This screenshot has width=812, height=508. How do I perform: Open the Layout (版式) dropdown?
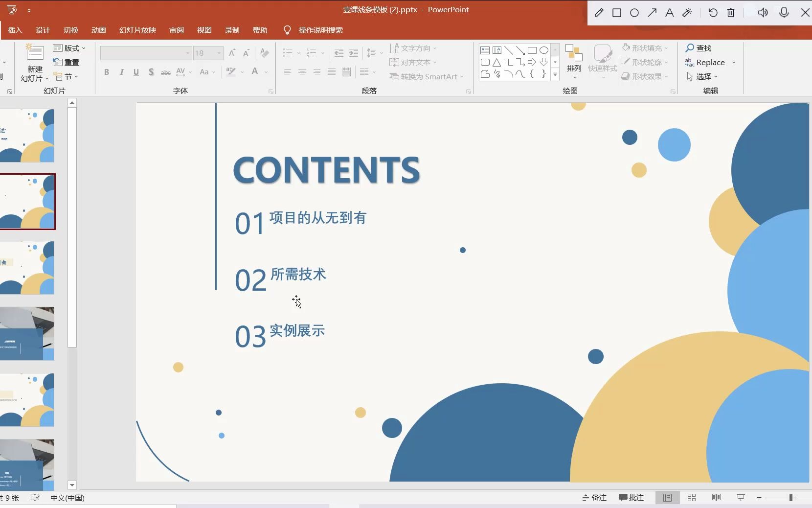(69, 48)
